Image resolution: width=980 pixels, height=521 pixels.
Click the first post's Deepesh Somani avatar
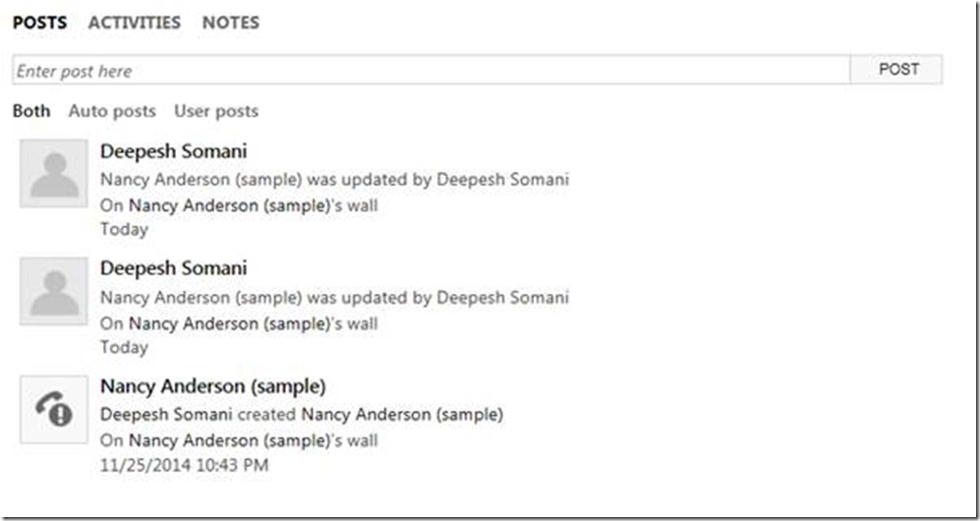53,173
